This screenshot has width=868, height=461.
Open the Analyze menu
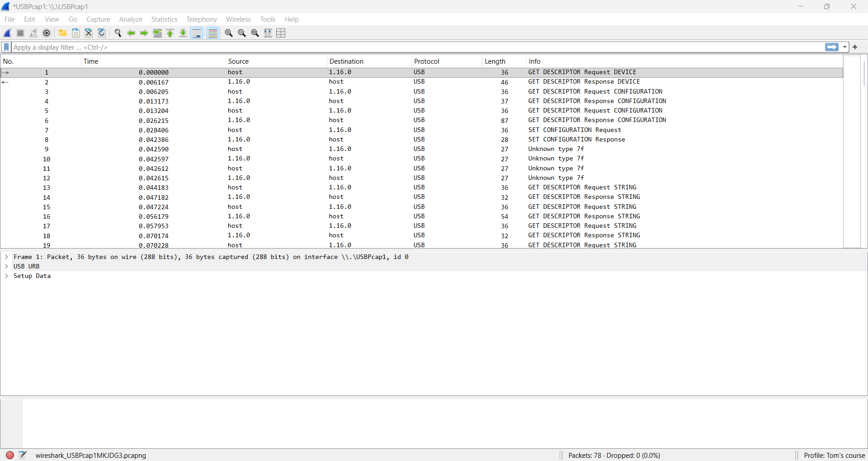click(x=131, y=19)
